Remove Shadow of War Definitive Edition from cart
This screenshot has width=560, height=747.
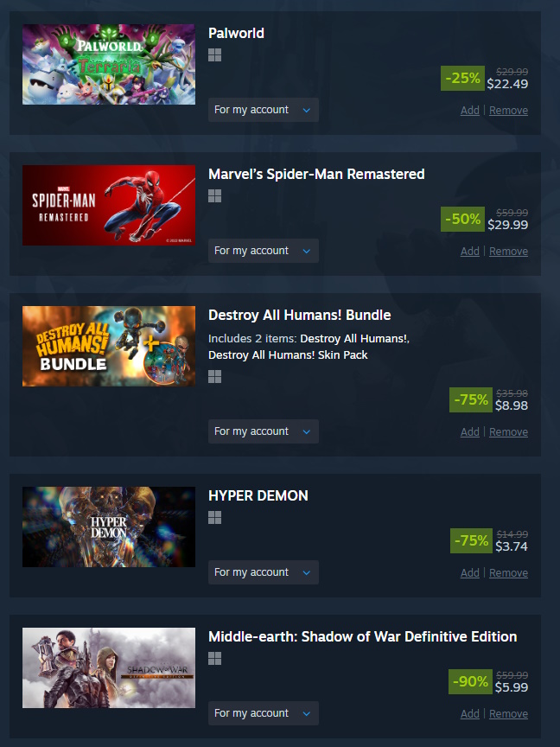tap(508, 713)
